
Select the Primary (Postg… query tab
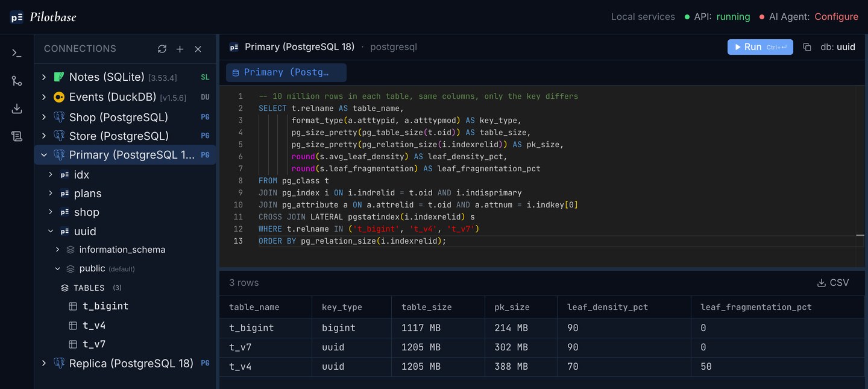pos(286,72)
